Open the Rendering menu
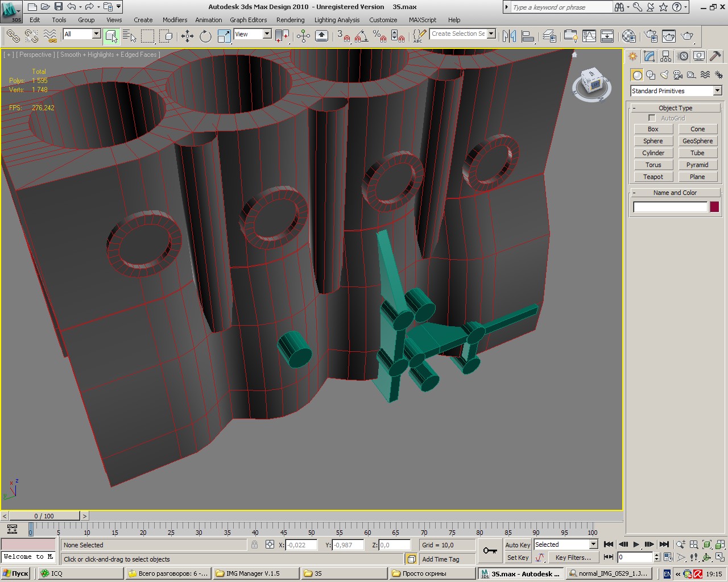728x582 pixels. tap(290, 20)
